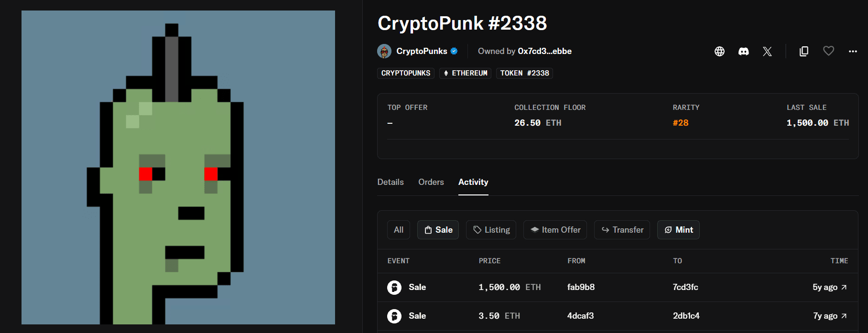This screenshot has width=868, height=333.
Task: Click the EVENT column header
Action: (398, 261)
